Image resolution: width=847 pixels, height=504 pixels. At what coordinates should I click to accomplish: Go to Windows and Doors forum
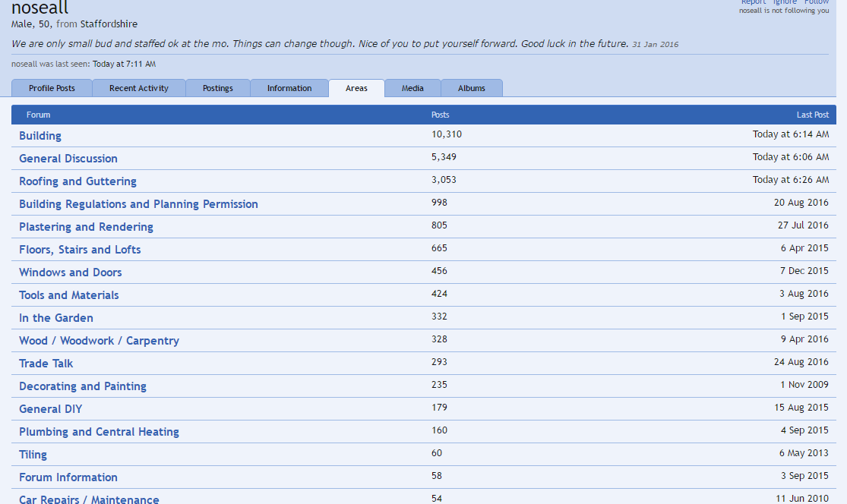[70, 272]
